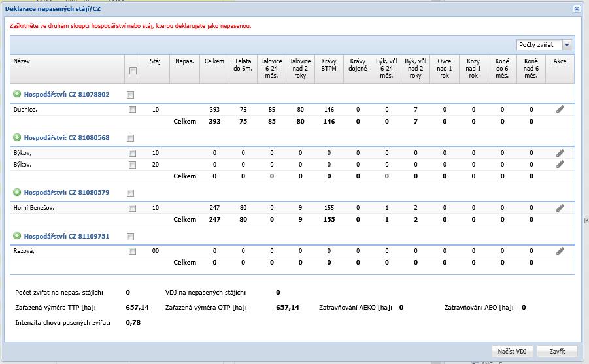This screenshot has width=589, height=364.
Task: Click the Zatravňování AEKO [ha] label
Action: point(356,307)
